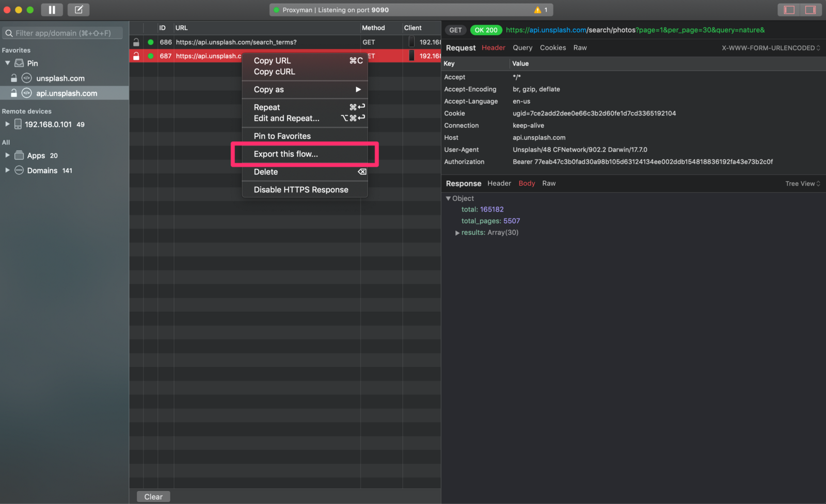Click the request URL link text
This screenshot has width=826, height=504.
635,30
